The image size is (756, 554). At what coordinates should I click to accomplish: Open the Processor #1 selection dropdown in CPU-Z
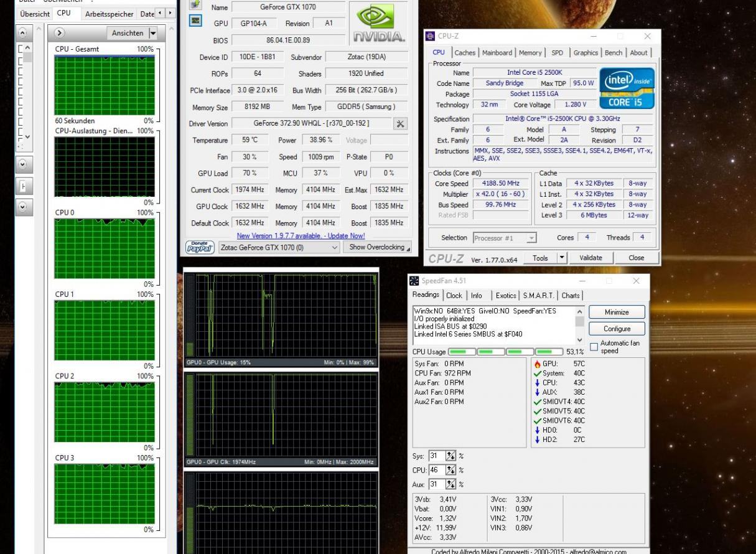(x=531, y=238)
